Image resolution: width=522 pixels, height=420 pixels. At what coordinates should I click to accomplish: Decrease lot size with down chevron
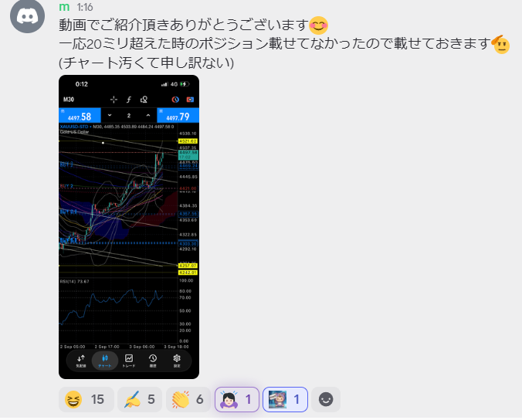[110, 116]
